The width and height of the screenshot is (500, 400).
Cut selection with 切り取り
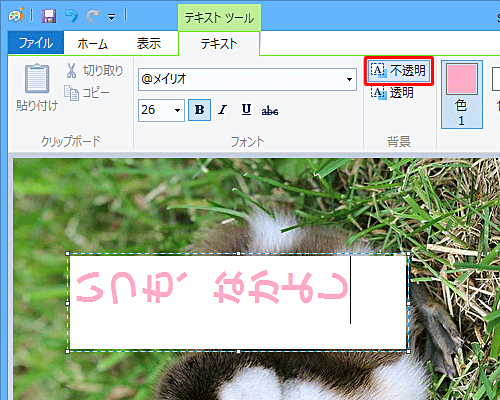coord(94,71)
